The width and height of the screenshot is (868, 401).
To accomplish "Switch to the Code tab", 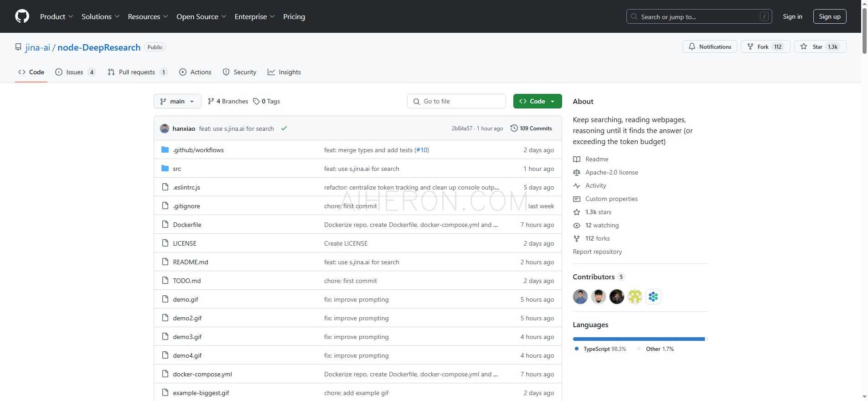I will point(31,72).
